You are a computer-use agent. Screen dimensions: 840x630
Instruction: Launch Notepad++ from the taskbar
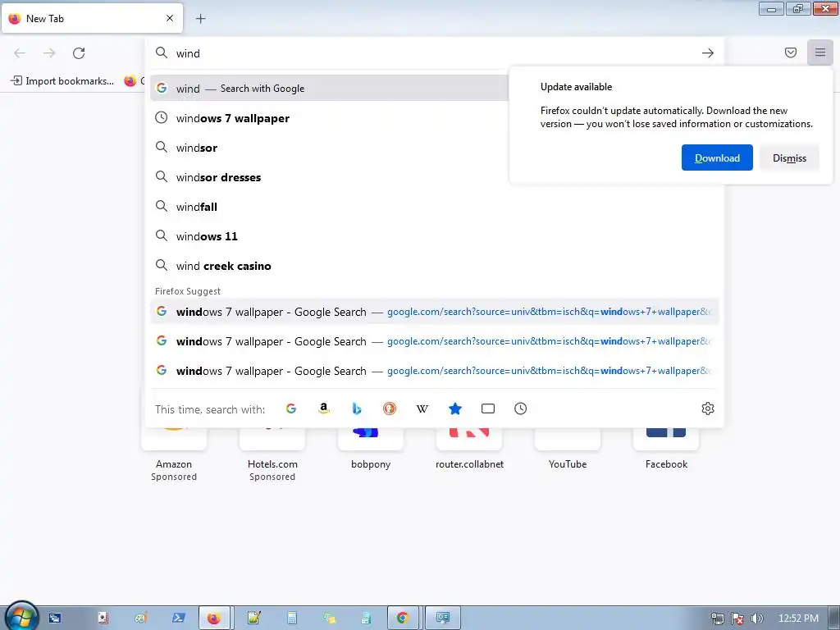[253, 619]
